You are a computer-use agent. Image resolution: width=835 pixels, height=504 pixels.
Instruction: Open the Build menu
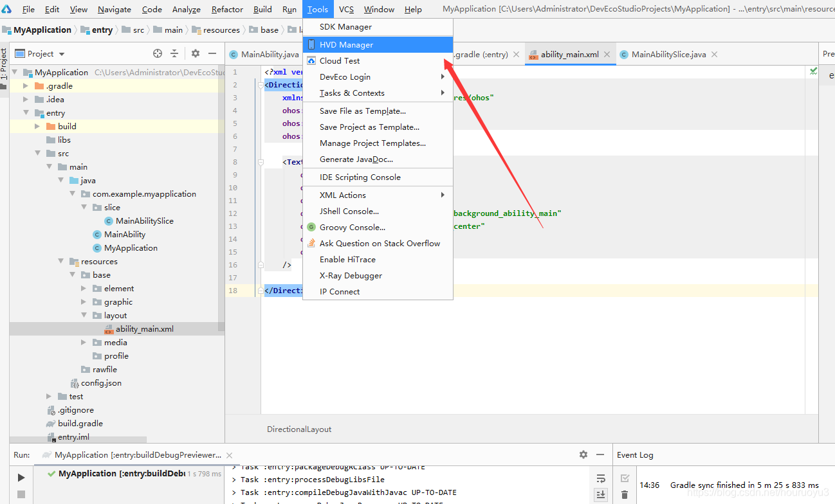point(262,9)
